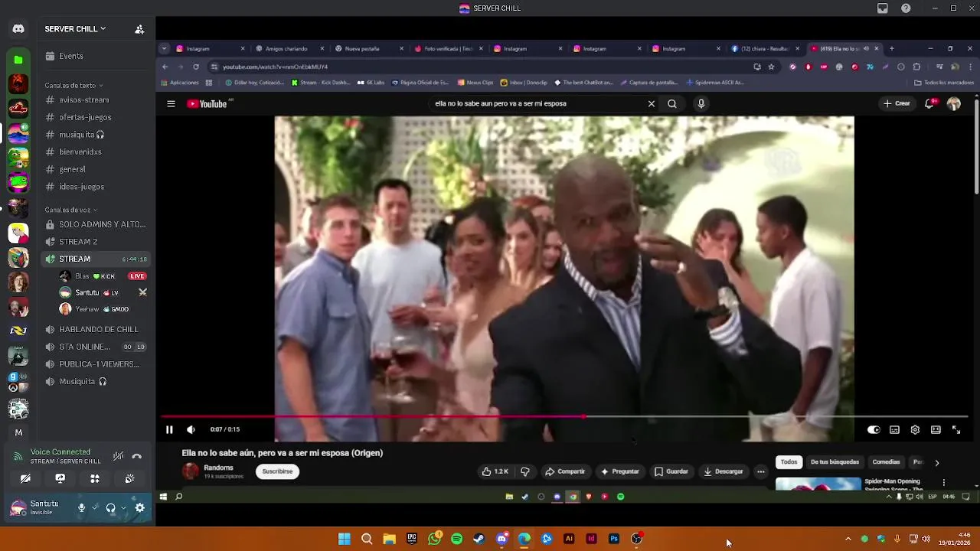Pause the YouTube video
980x551 pixels.
click(169, 430)
